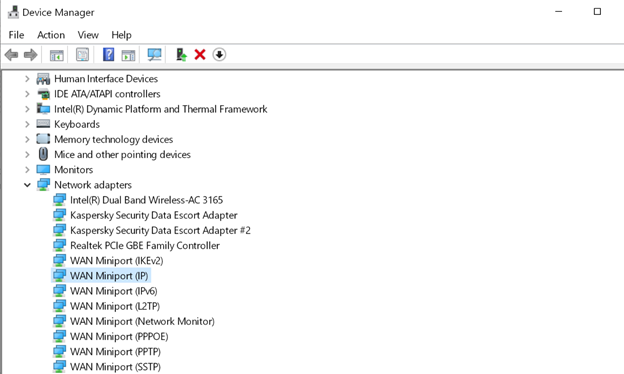Image resolution: width=624 pixels, height=374 pixels.
Task: Select WAN Miniport (PPPOE)
Action: tap(119, 336)
